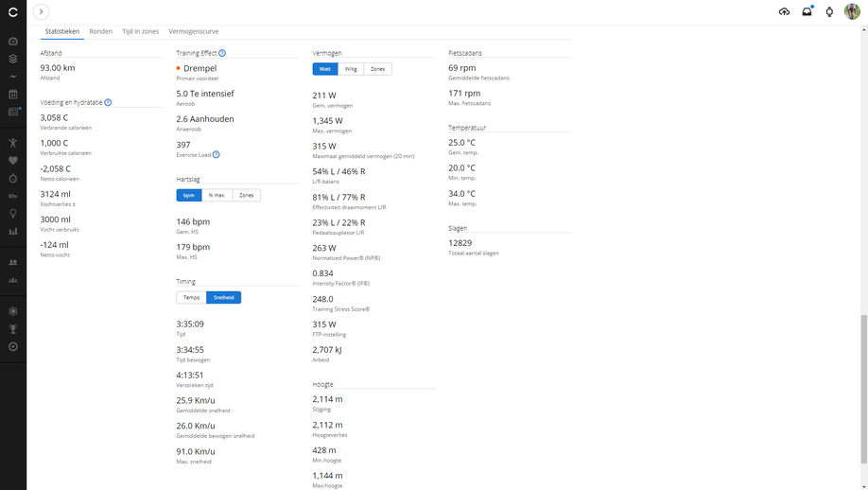Show Vermogen in Zones
The height and width of the screenshot is (490, 868).
point(377,69)
